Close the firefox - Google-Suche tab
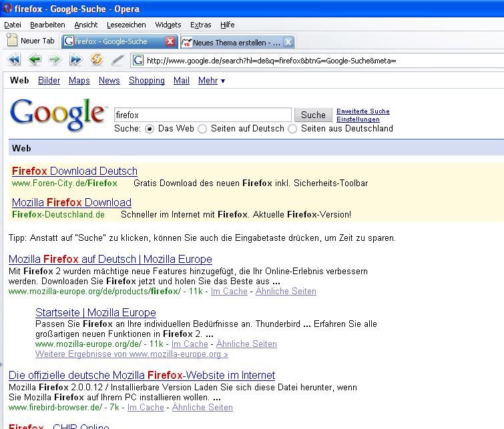 coord(170,41)
